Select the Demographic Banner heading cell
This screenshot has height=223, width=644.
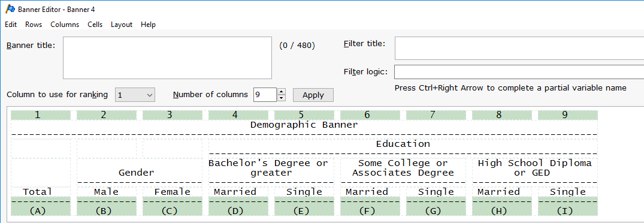pos(304,125)
